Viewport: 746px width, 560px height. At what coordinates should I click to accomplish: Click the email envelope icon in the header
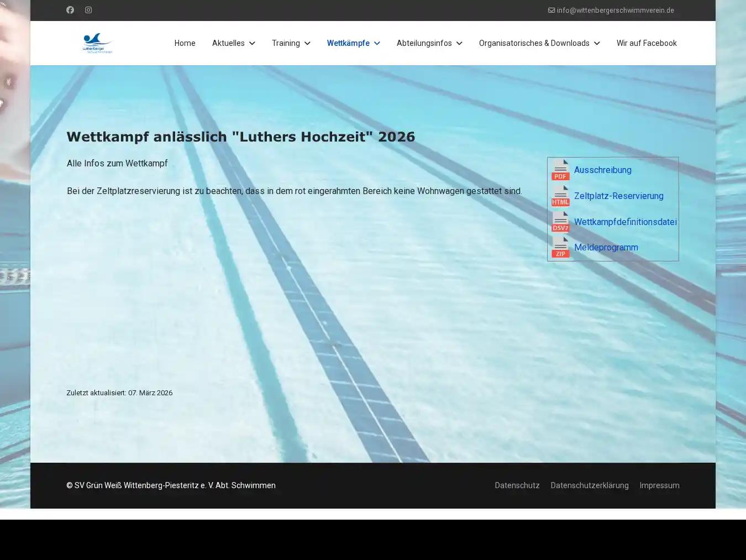pyautogui.click(x=550, y=10)
